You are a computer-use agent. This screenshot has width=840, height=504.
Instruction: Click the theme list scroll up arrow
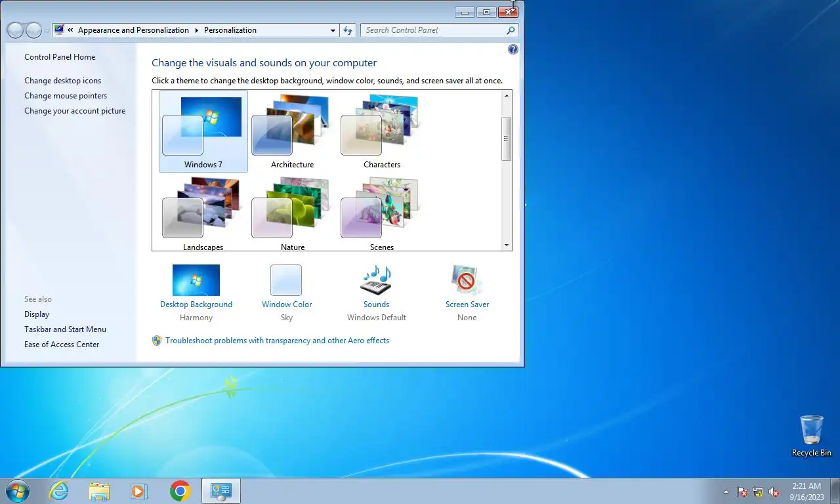point(507,96)
